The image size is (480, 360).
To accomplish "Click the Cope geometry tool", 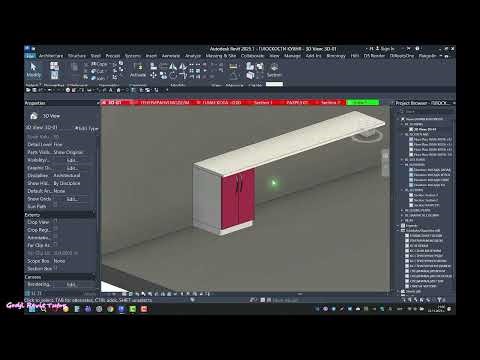I will pyautogui.click(x=99, y=64).
